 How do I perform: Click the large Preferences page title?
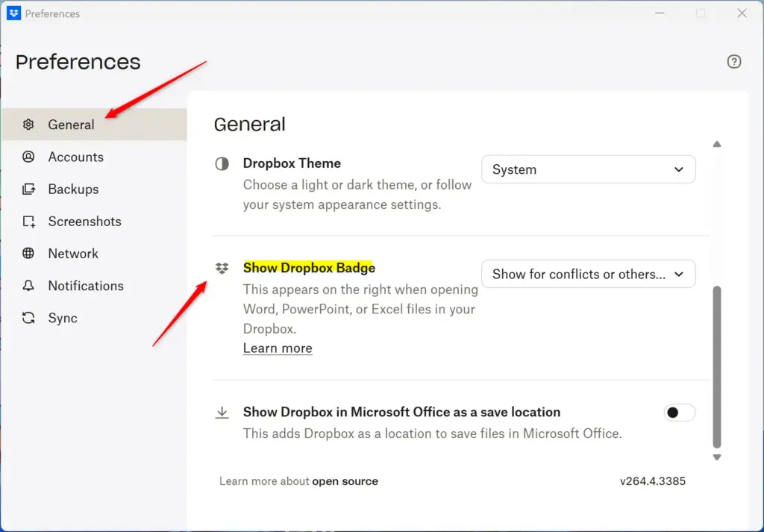click(78, 62)
